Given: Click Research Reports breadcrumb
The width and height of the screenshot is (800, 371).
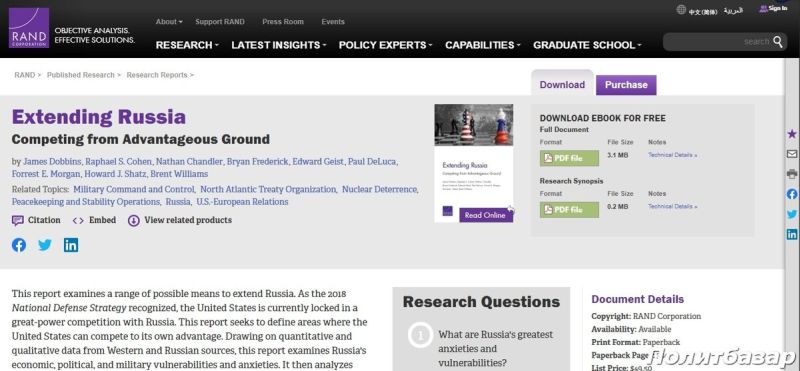Looking at the screenshot, I should pos(157,75).
